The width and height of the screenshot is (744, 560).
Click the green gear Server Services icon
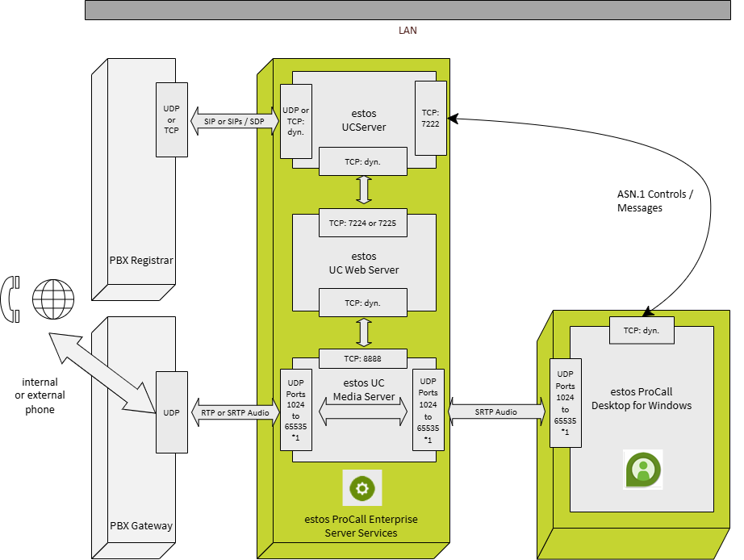pyautogui.click(x=362, y=487)
